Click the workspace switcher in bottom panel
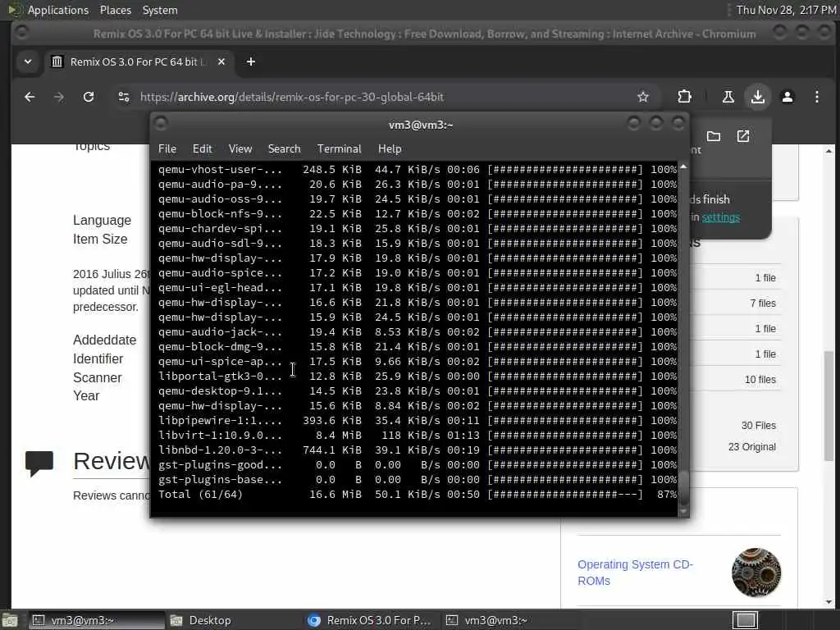 click(x=745, y=620)
